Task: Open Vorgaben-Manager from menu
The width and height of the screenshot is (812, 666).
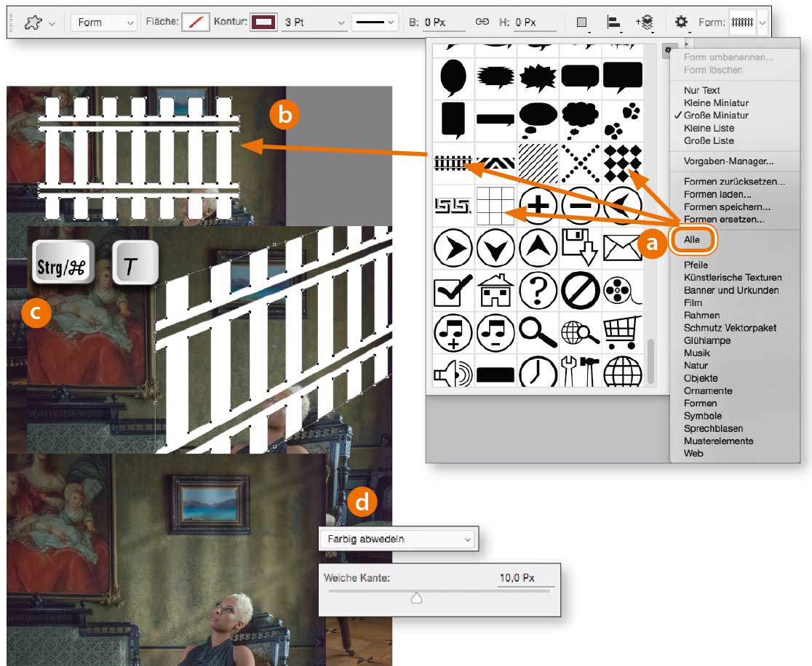Action: 728,161
